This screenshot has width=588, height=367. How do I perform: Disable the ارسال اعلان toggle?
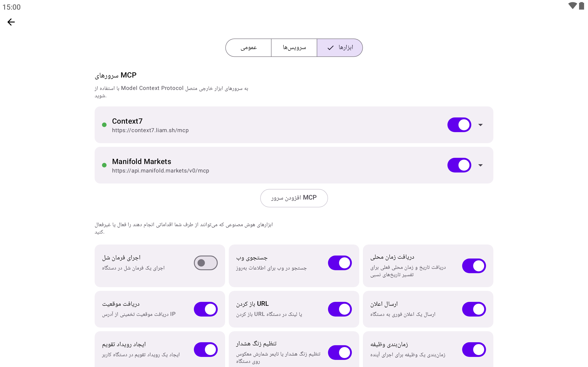474,309
